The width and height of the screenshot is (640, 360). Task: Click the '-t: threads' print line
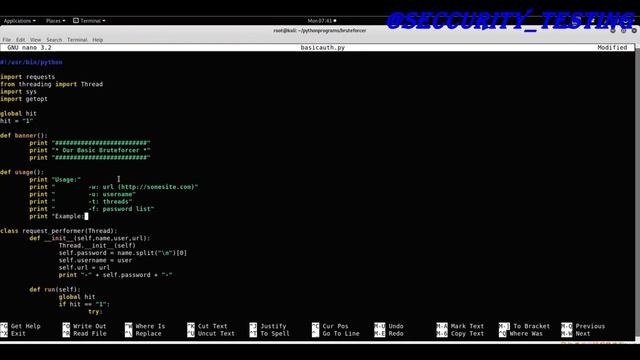click(81, 202)
